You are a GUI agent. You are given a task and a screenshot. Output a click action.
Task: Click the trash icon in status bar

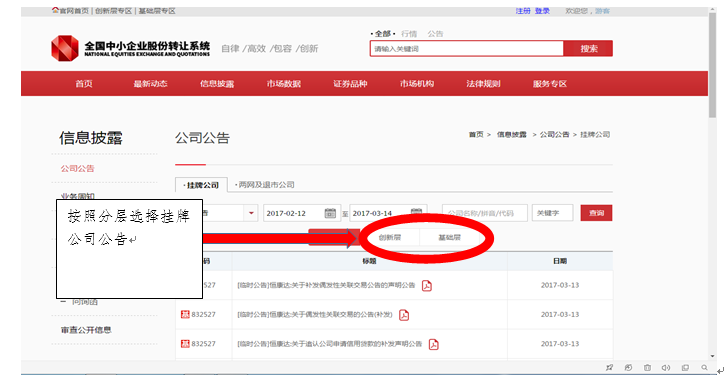(x=647, y=368)
